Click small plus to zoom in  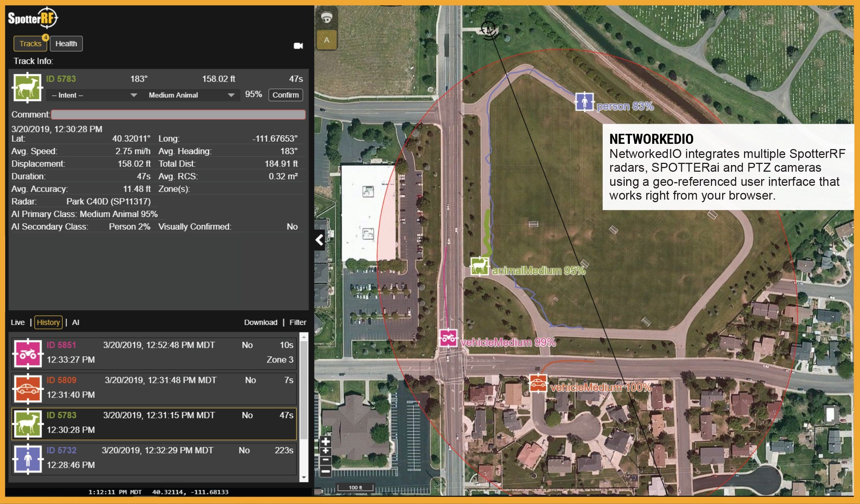[325, 451]
